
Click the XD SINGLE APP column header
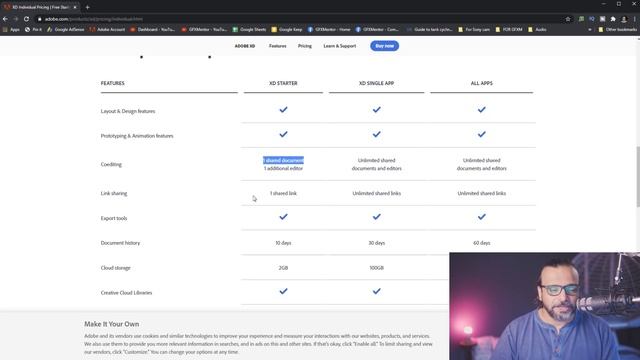376,83
